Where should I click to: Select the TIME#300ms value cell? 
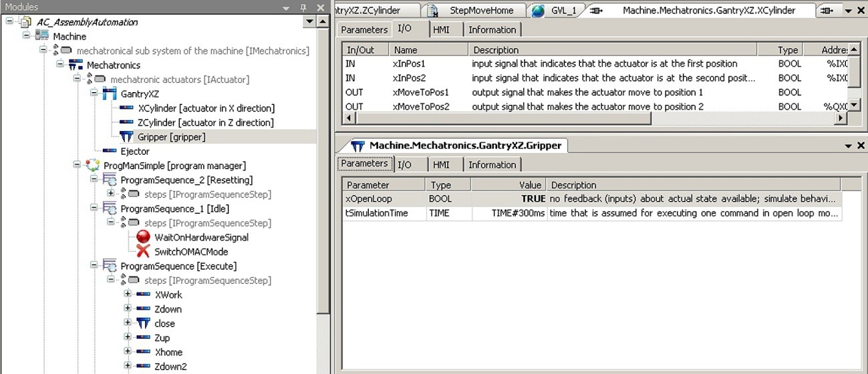click(x=510, y=214)
